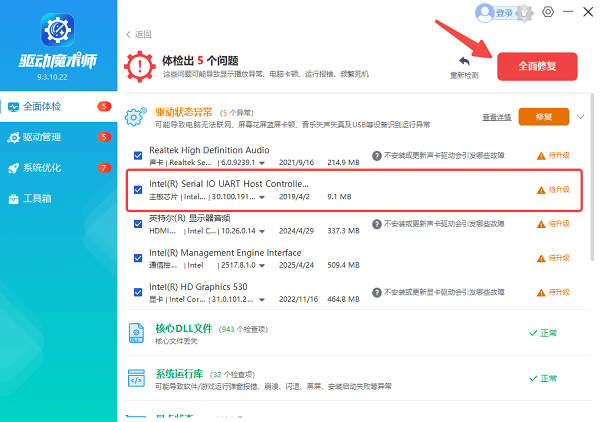Click 待升级 warning icon on Realtek row

541,156
